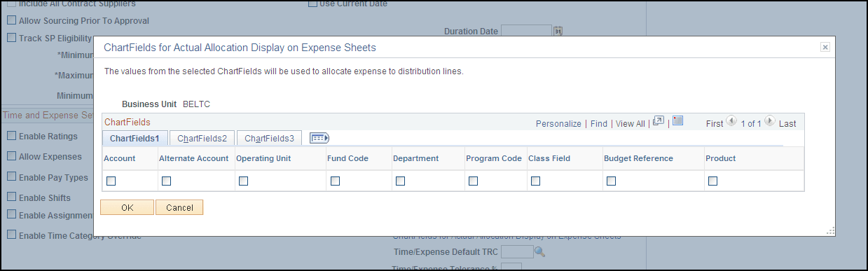
Task: Click the Budget Reference column header
Action: coord(638,158)
